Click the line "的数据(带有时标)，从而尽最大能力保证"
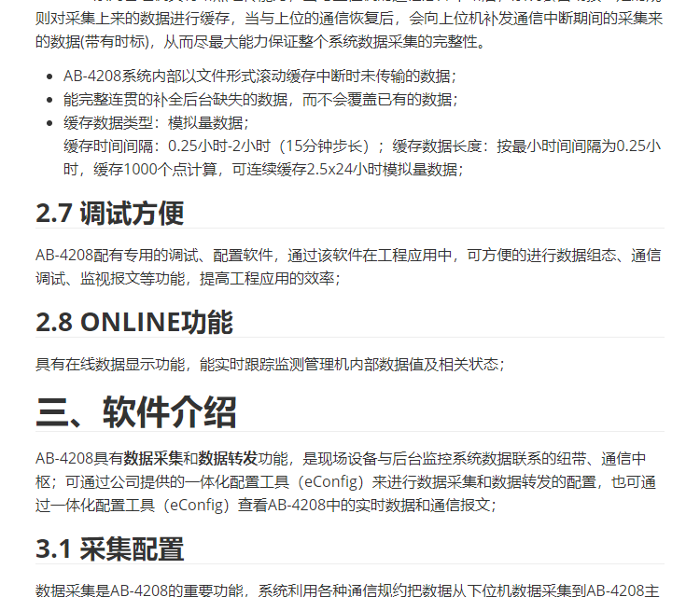The height and width of the screenshot is (597, 700). 260,42
